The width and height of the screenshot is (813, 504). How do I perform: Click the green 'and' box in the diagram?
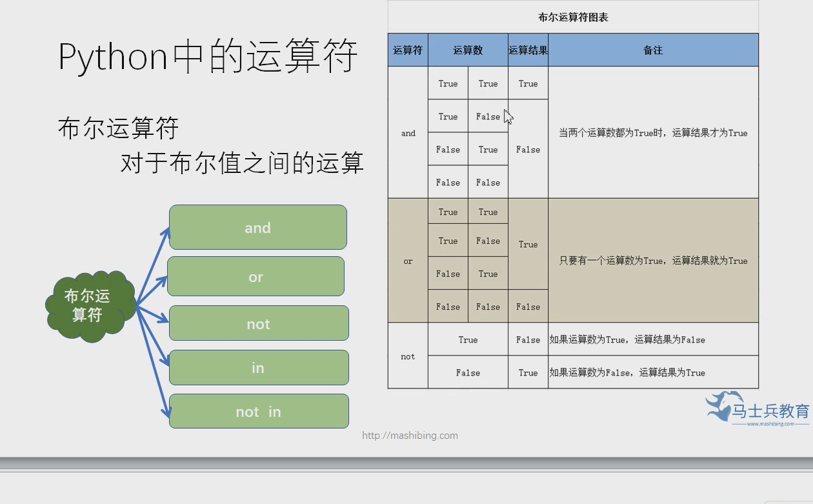pyautogui.click(x=258, y=227)
